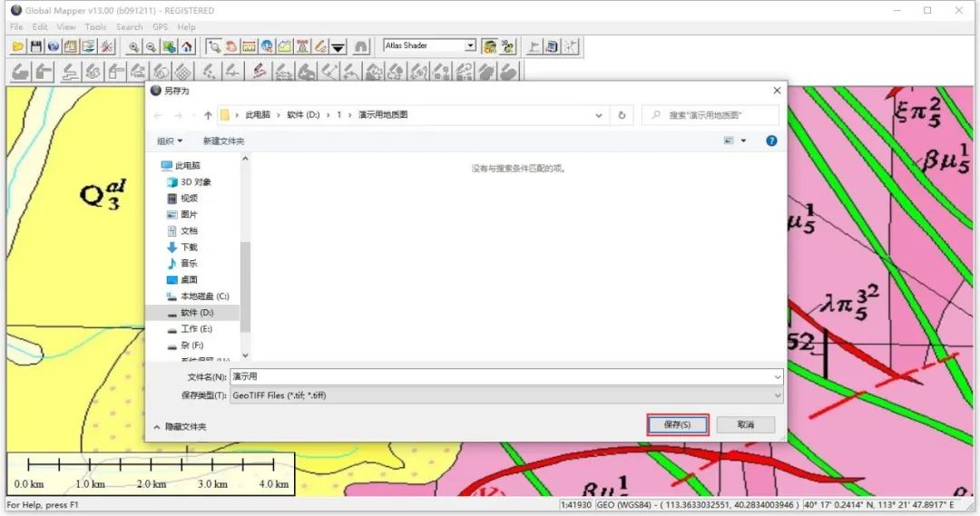
Task: Open the online data globe icon
Action: coord(54,46)
